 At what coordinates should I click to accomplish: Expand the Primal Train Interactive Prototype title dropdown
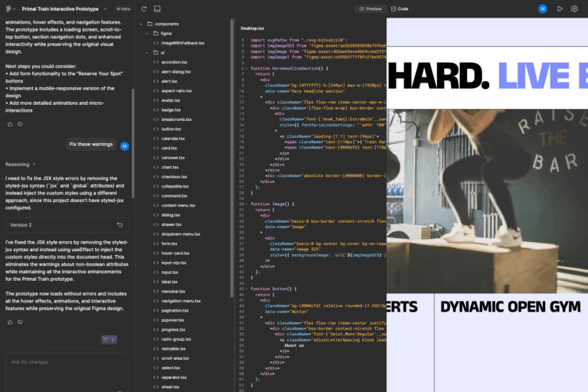click(x=105, y=9)
